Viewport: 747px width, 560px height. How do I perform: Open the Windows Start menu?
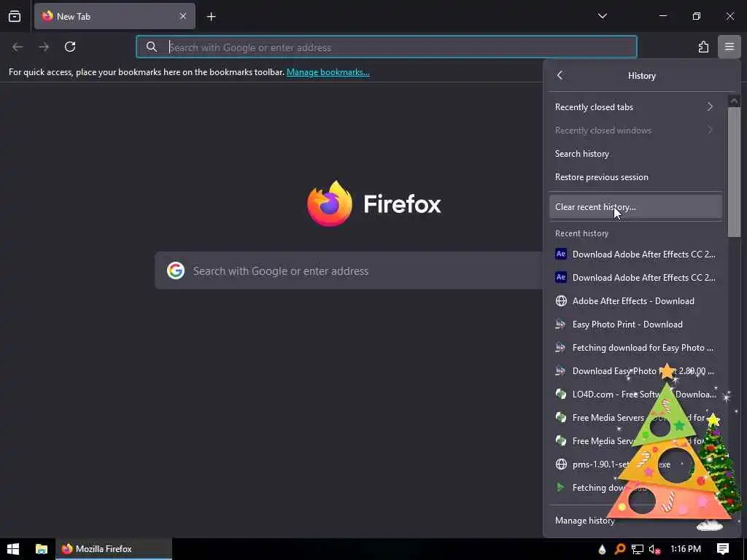click(x=13, y=548)
